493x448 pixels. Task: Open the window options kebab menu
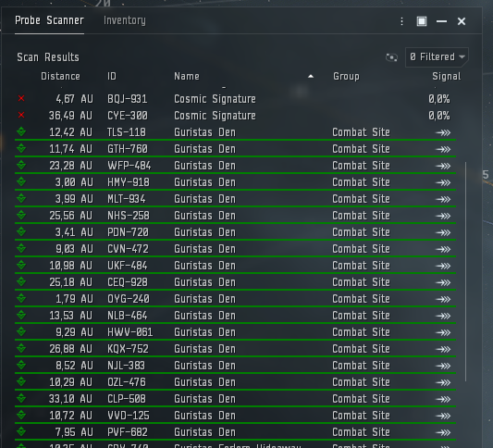pyautogui.click(x=401, y=21)
